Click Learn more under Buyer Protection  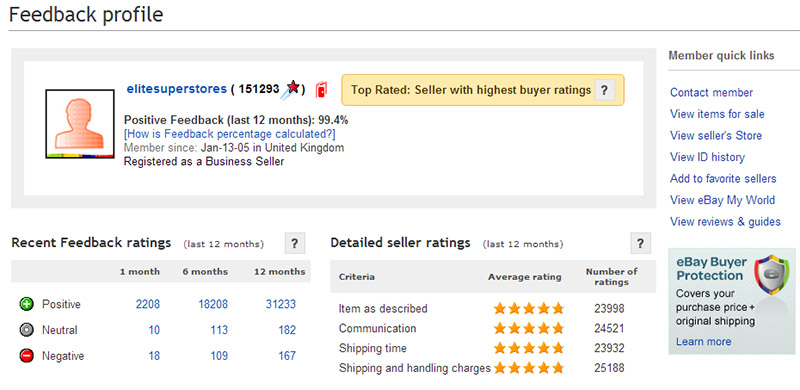pyautogui.click(x=703, y=342)
